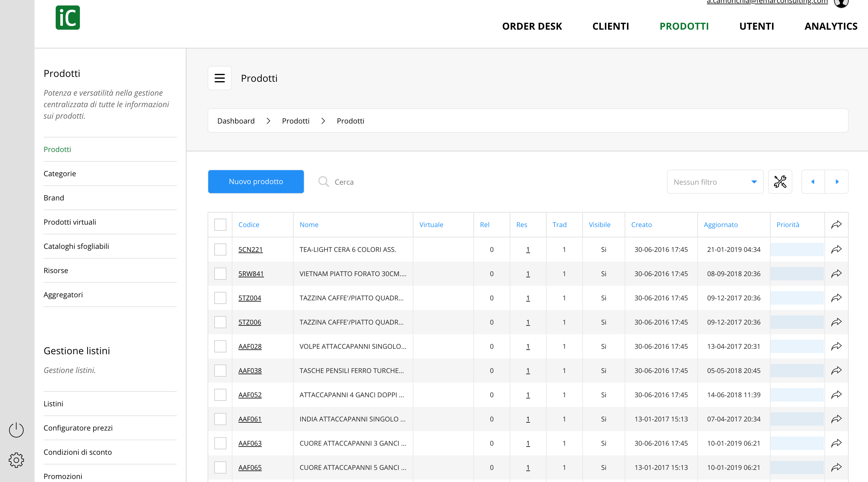Screen dimensions: 868x482
Task: Select checkbox for product AAF028
Action: point(220,346)
